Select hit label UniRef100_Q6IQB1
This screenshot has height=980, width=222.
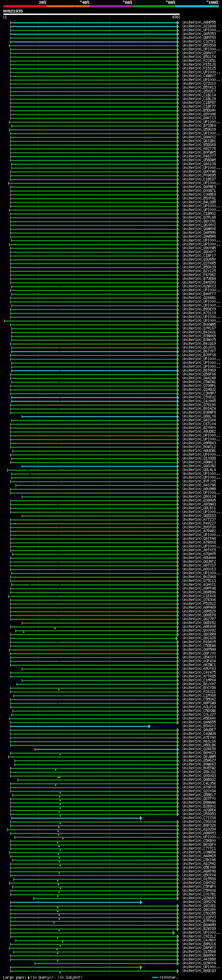tap(199, 141)
